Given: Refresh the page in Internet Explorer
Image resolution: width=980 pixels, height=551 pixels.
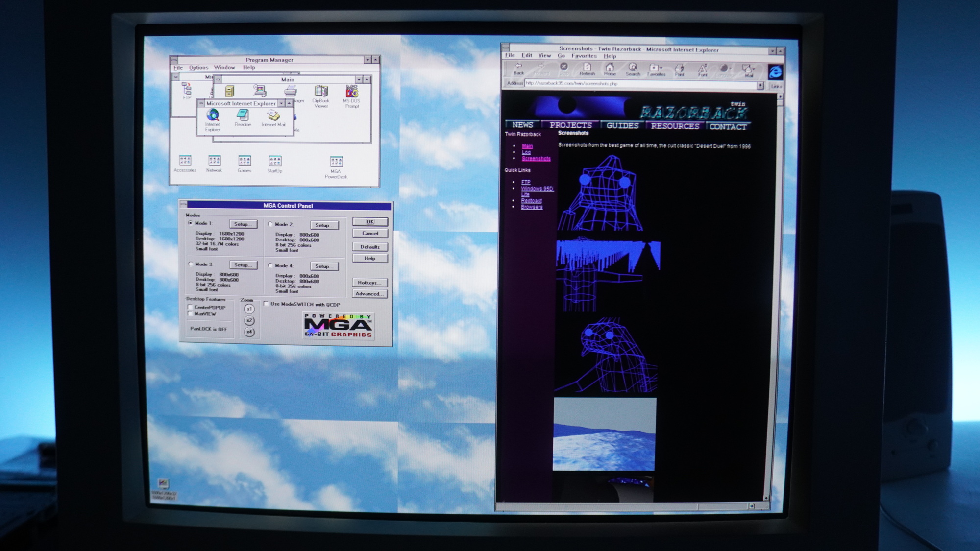Looking at the screenshot, I should [587, 69].
